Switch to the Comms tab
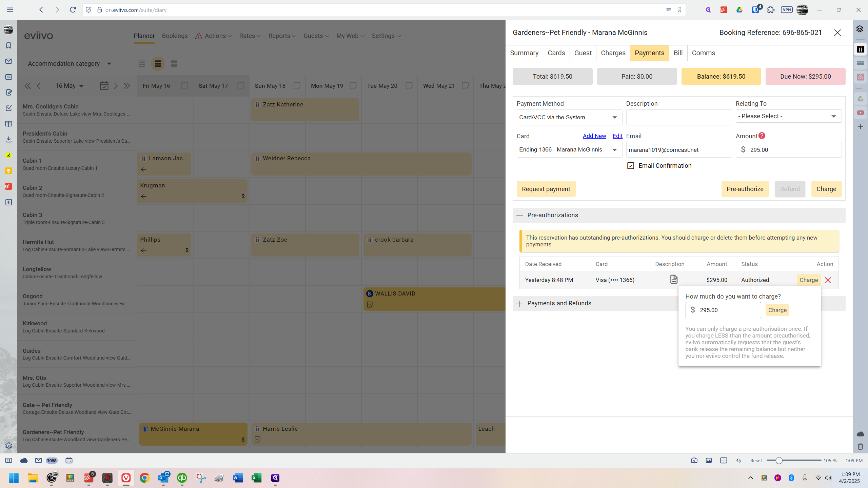 704,53
